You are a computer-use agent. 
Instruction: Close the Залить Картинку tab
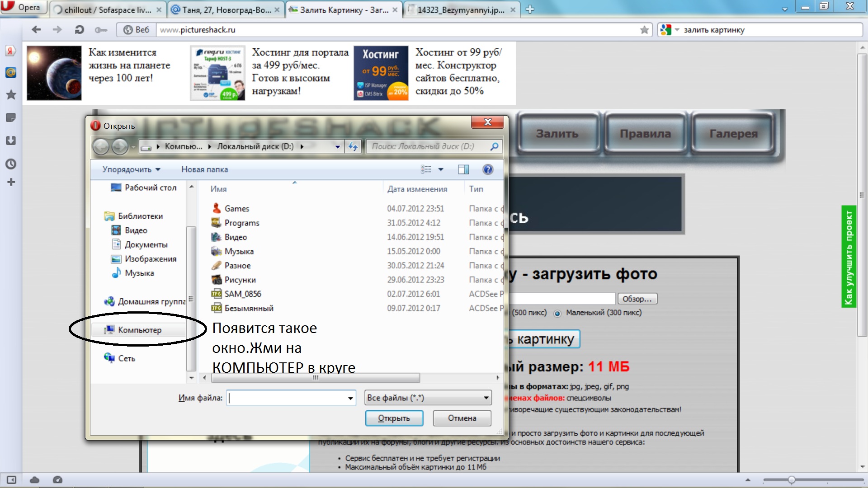pos(395,9)
